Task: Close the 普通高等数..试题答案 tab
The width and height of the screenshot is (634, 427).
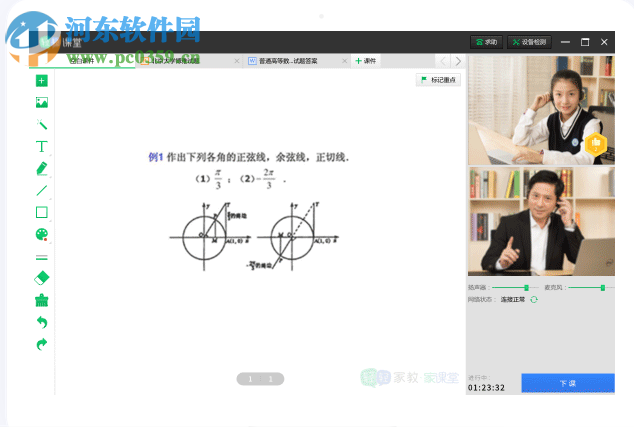Action: coord(344,61)
